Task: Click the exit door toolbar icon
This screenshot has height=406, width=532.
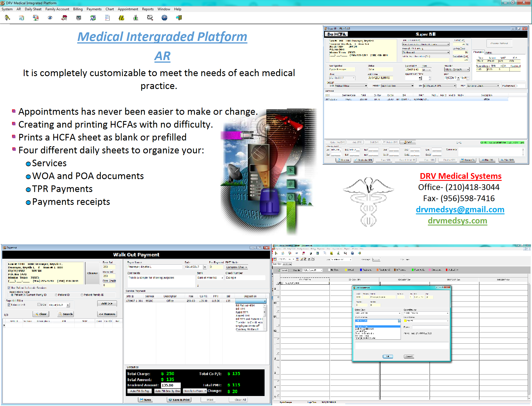Action: click(x=179, y=18)
